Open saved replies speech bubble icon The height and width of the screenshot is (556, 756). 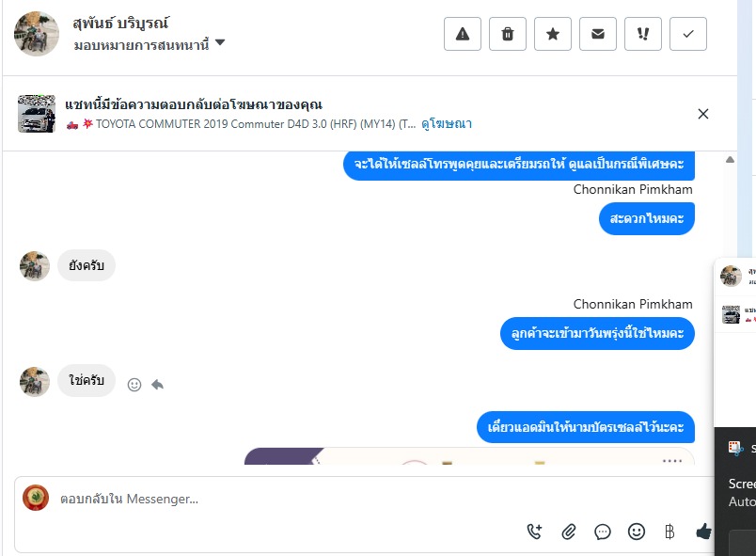point(602,532)
